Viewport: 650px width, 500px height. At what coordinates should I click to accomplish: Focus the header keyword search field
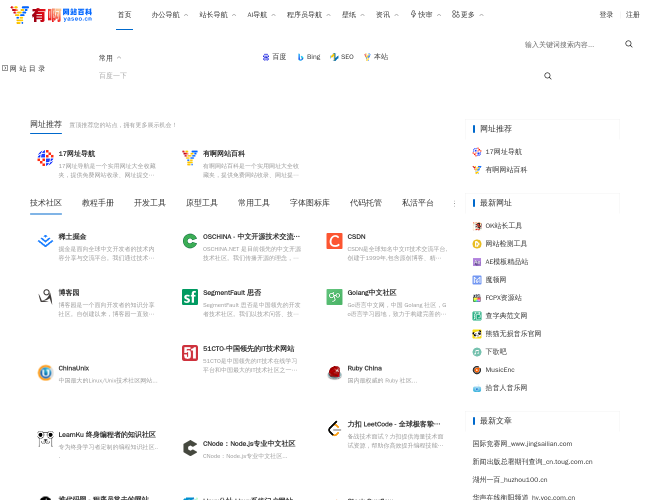(570, 44)
